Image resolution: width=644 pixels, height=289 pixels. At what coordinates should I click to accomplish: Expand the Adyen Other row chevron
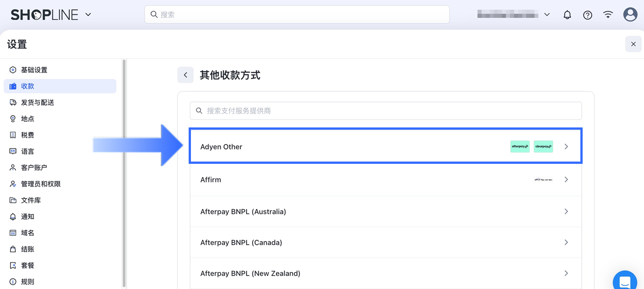coord(566,146)
